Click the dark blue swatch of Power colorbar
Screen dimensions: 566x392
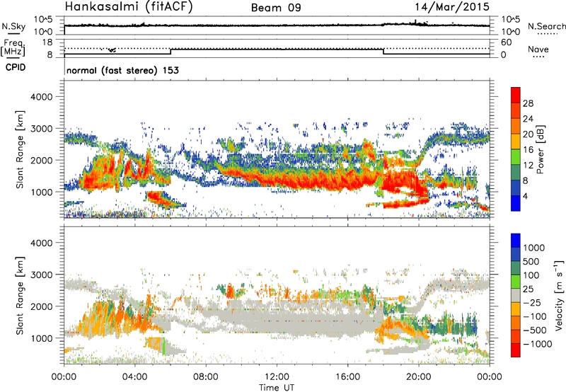click(516, 188)
